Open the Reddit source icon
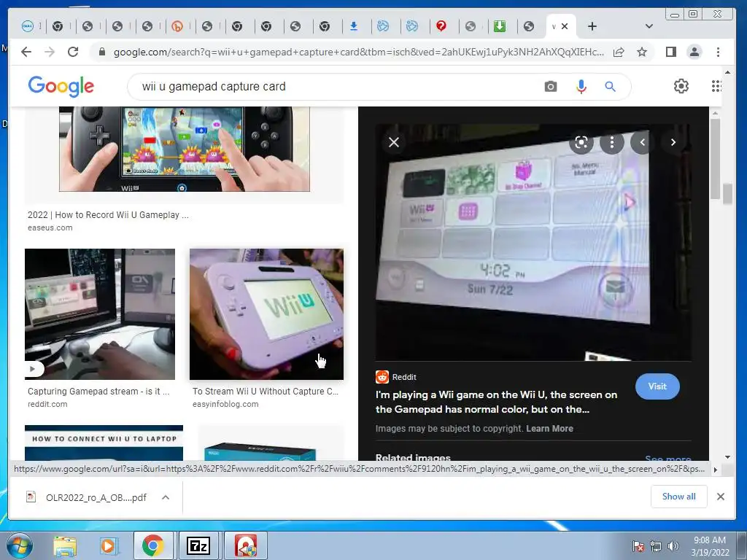 pos(382,377)
